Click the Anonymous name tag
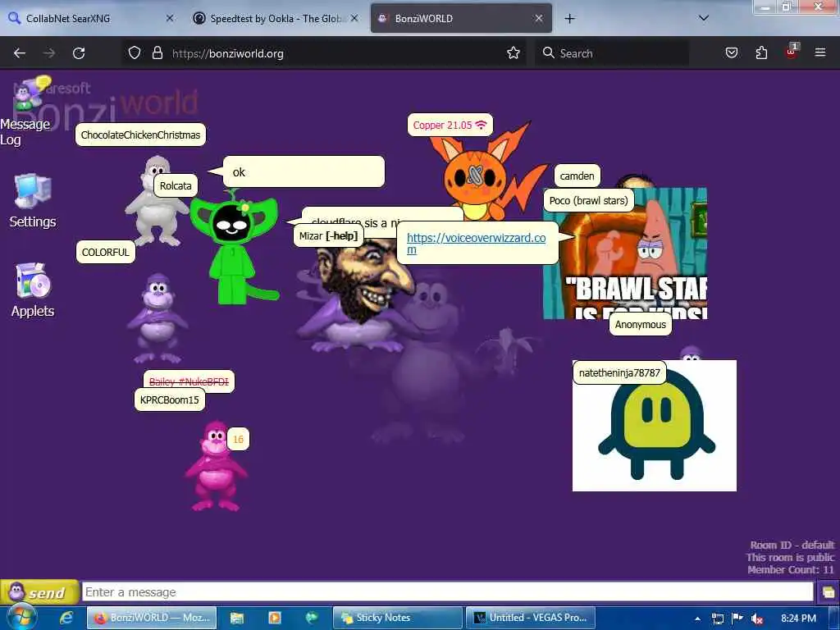The width and height of the screenshot is (840, 630). (640, 324)
